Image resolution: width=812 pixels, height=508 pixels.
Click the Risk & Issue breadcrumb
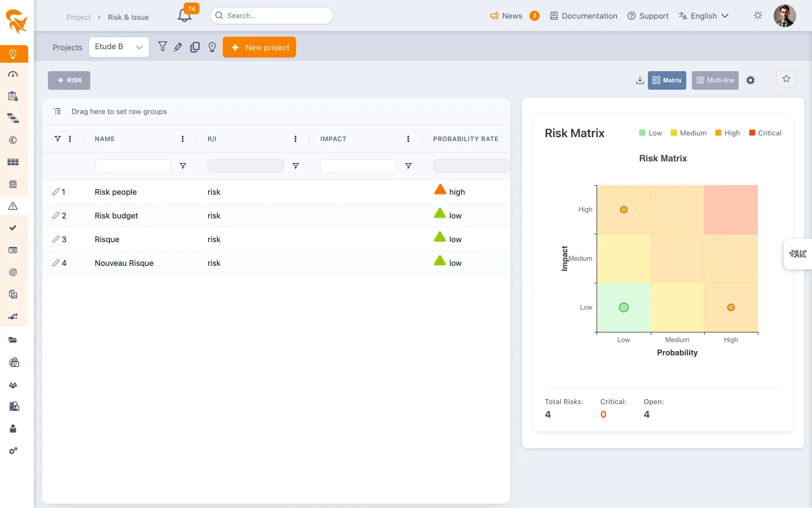128,17
